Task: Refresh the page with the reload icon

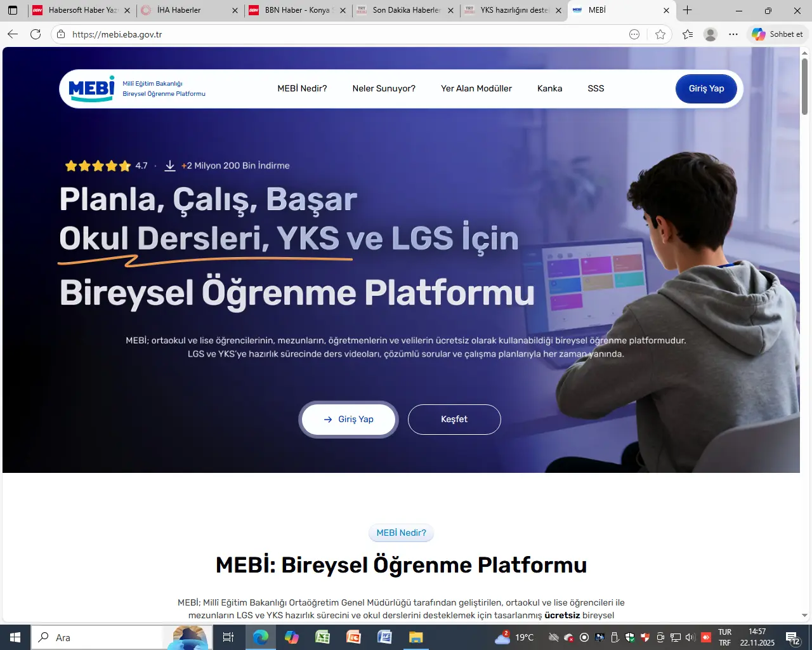Action: (36, 34)
